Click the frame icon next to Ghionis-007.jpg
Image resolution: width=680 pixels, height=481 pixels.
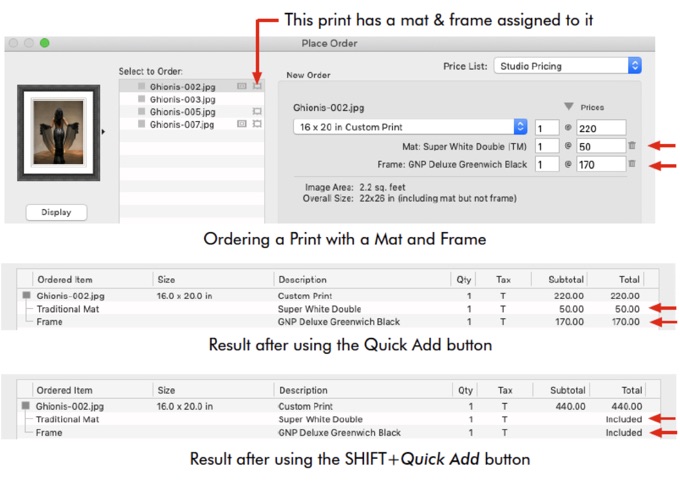pos(257,123)
